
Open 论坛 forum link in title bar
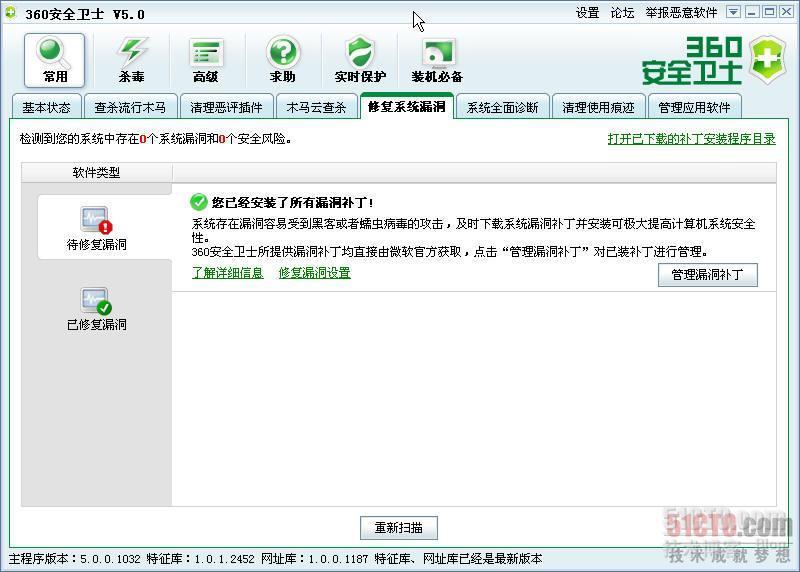622,13
